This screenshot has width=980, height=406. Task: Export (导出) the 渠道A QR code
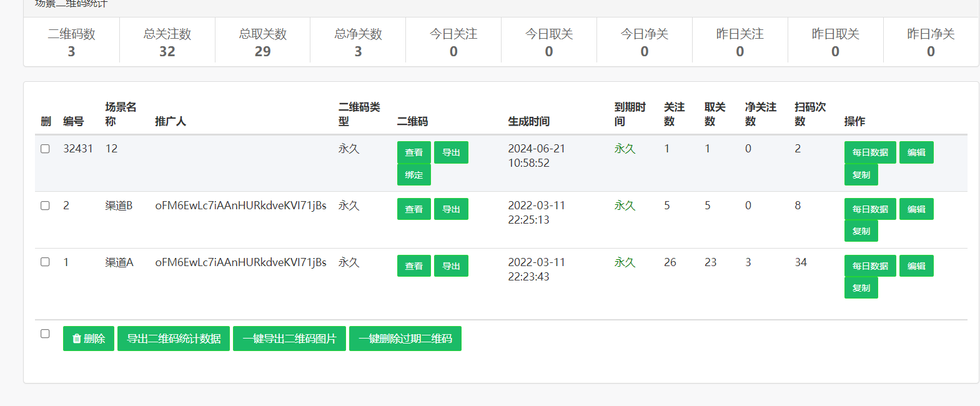(x=451, y=266)
